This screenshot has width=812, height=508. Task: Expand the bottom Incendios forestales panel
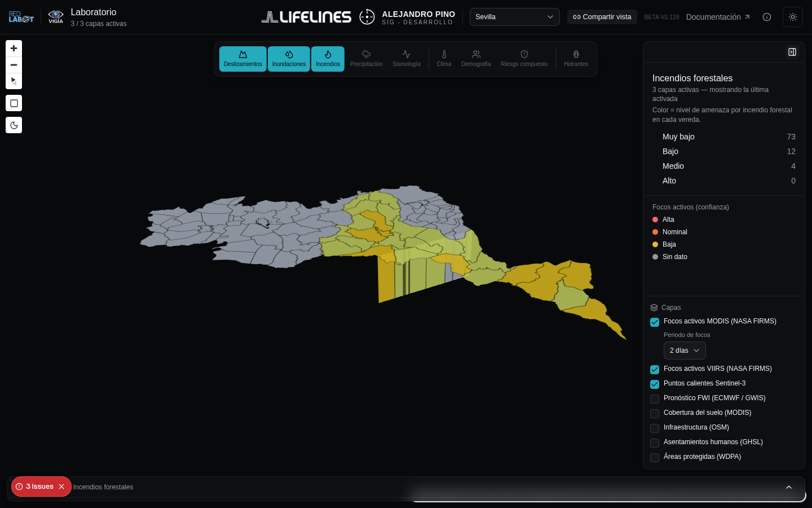[x=789, y=487]
